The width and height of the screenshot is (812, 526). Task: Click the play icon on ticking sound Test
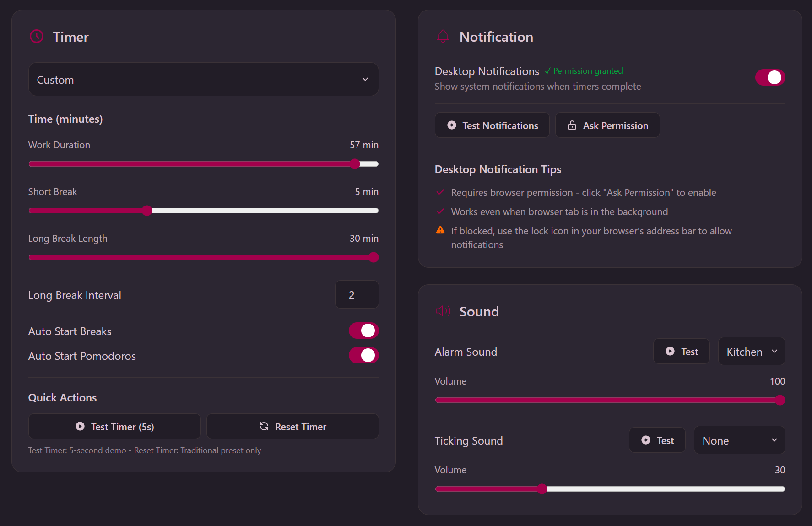(x=645, y=440)
